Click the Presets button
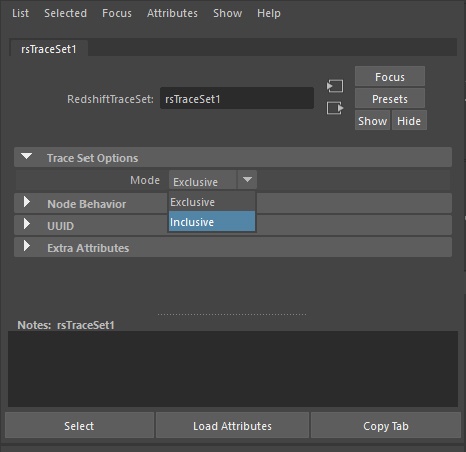The image size is (466, 452). click(x=390, y=99)
